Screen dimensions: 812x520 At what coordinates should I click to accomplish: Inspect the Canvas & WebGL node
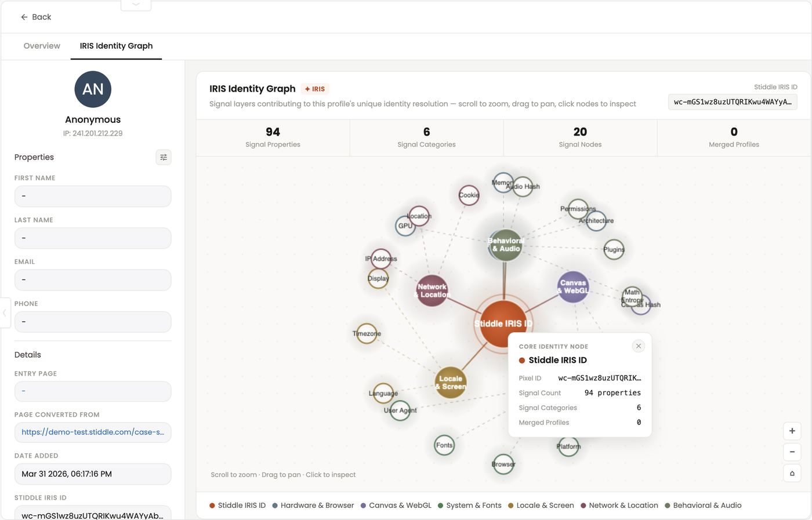click(573, 286)
